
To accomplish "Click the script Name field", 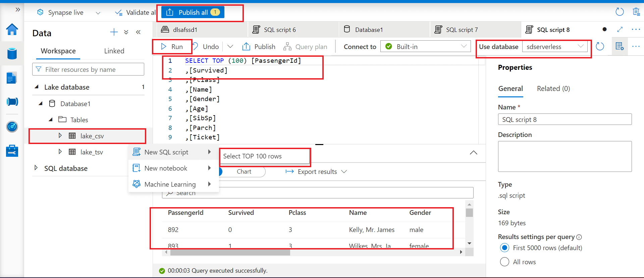I will pyautogui.click(x=565, y=120).
